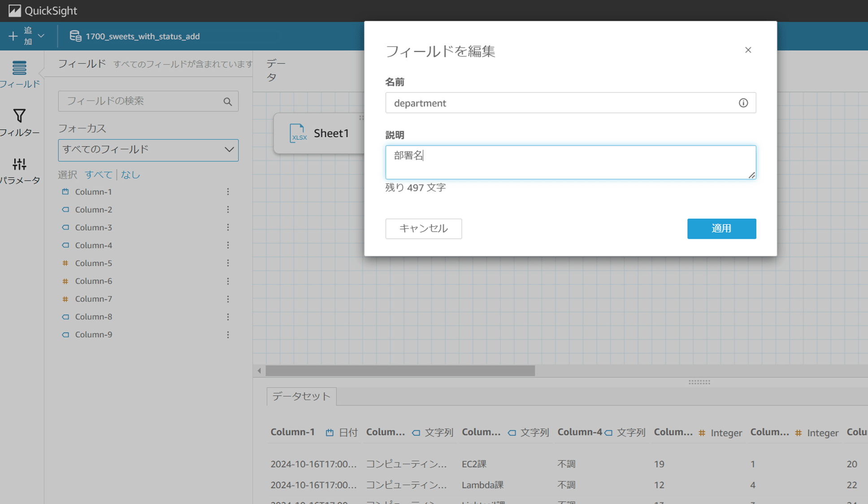The width and height of the screenshot is (868, 504).
Task: Click the Column-6 number type icon
Action: click(x=65, y=281)
